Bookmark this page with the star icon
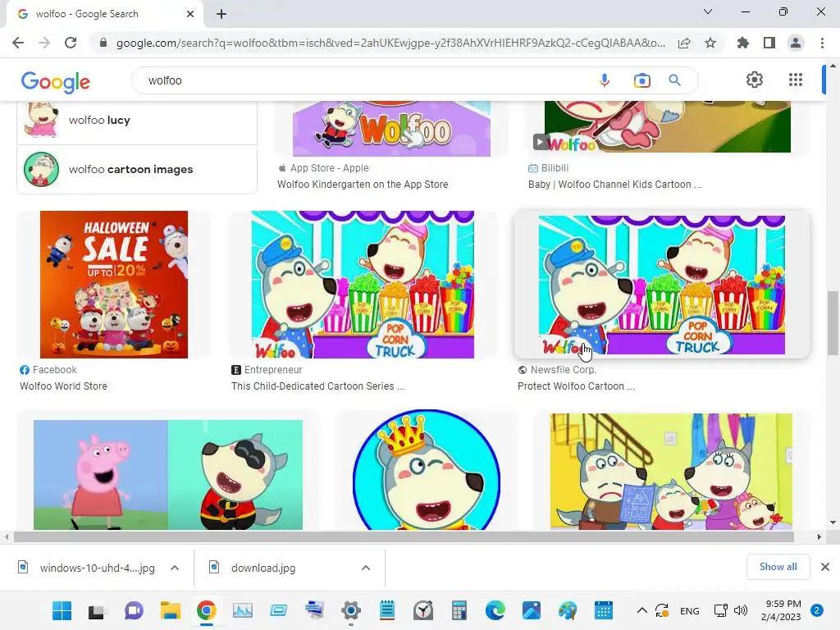 [710, 43]
